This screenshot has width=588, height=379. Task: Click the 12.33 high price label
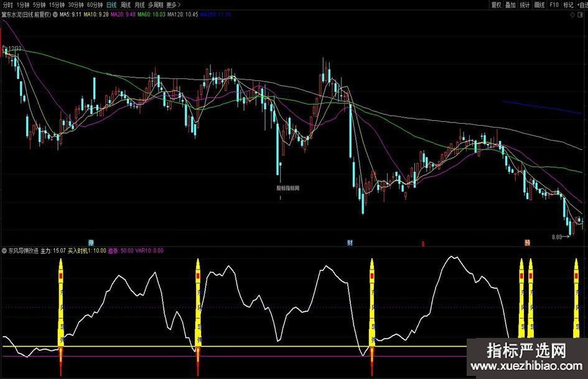pos(15,49)
